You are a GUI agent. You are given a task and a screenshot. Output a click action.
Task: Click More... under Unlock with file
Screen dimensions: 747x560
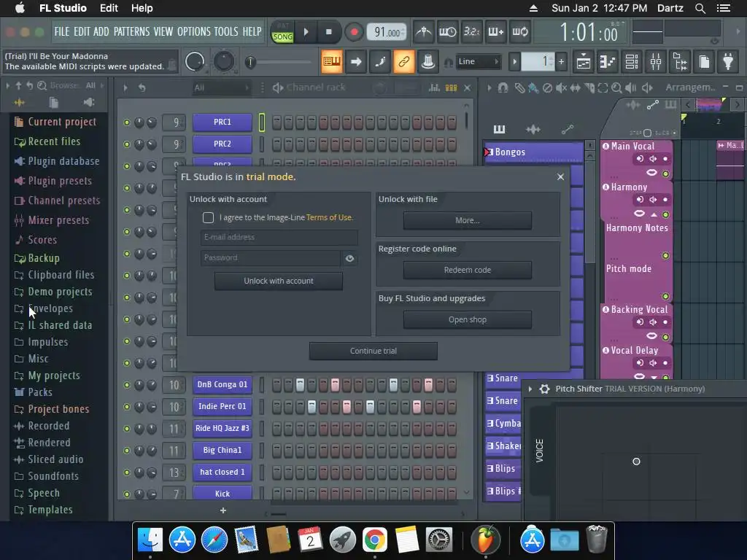click(x=468, y=220)
